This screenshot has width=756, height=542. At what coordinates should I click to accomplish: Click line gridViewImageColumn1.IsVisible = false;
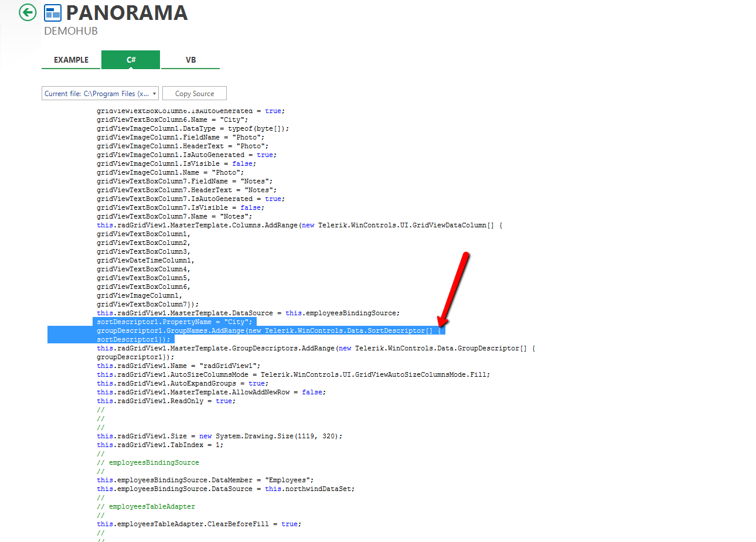tap(176, 163)
